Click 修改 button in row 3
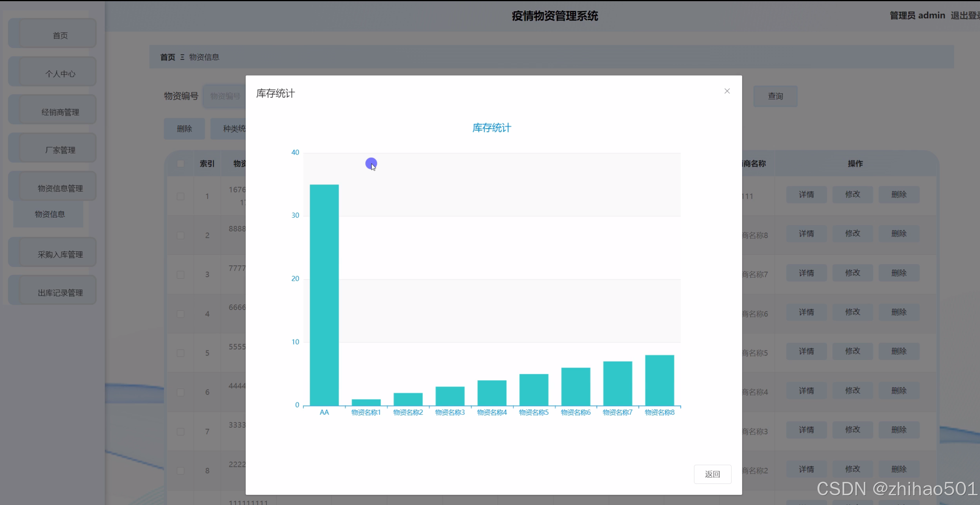Screen dimensions: 980x505 pyautogui.click(x=852, y=273)
